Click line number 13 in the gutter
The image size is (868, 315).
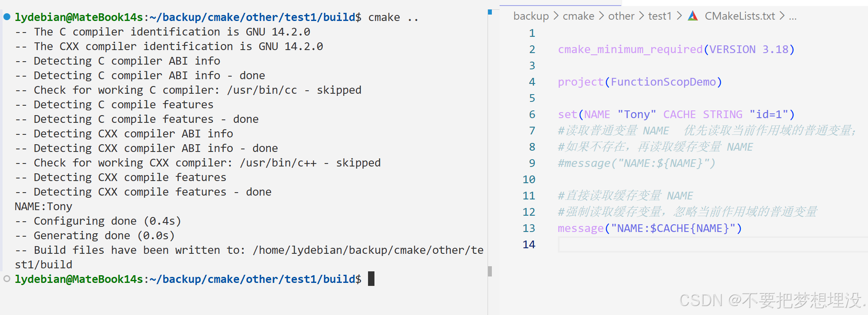[x=529, y=228]
